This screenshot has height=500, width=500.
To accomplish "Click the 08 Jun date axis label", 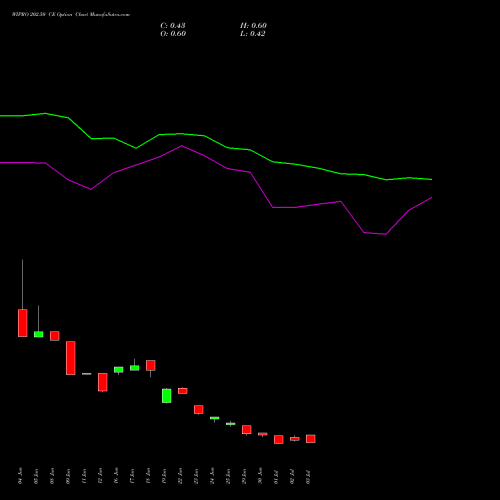I will click(x=52, y=476).
